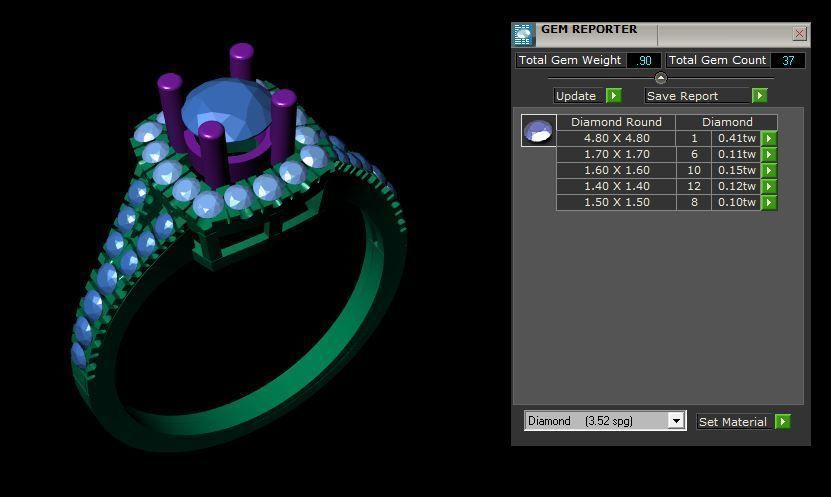Click the Total Gem Count label
Image resolution: width=831 pixels, height=497 pixels.
(x=718, y=60)
